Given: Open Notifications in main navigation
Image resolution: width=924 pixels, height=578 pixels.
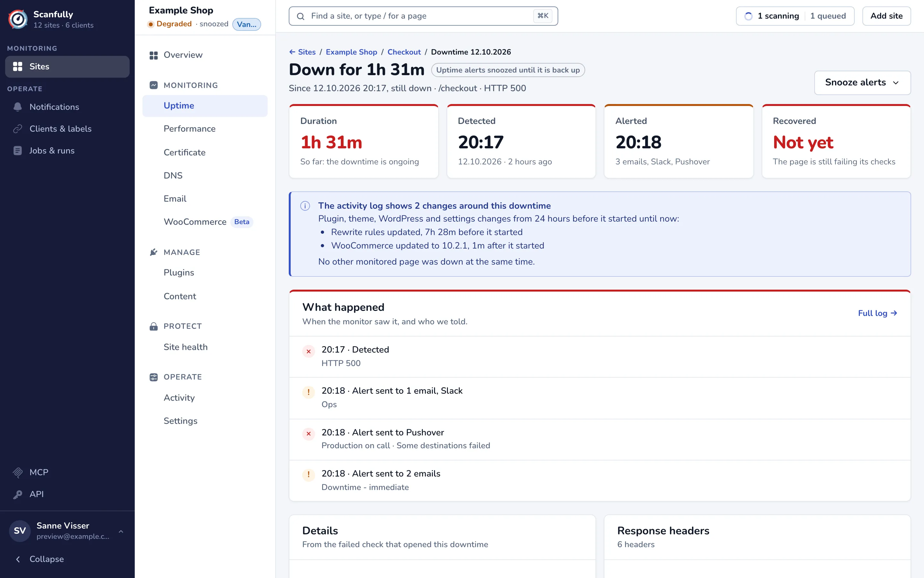Looking at the screenshot, I should [x=67, y=107].
